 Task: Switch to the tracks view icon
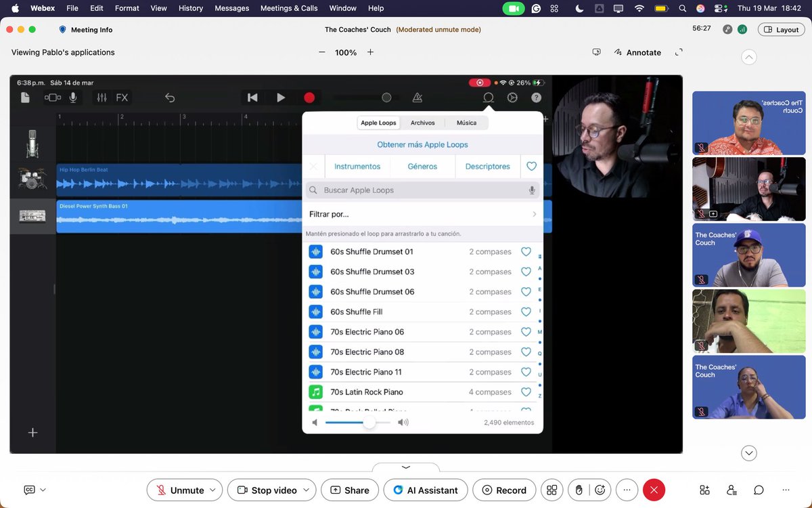[x=52, y=98]
